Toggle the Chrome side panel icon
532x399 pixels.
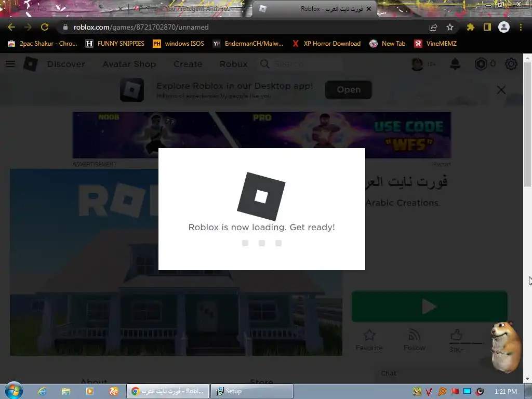pyautogui.click(x=487, y=27)
